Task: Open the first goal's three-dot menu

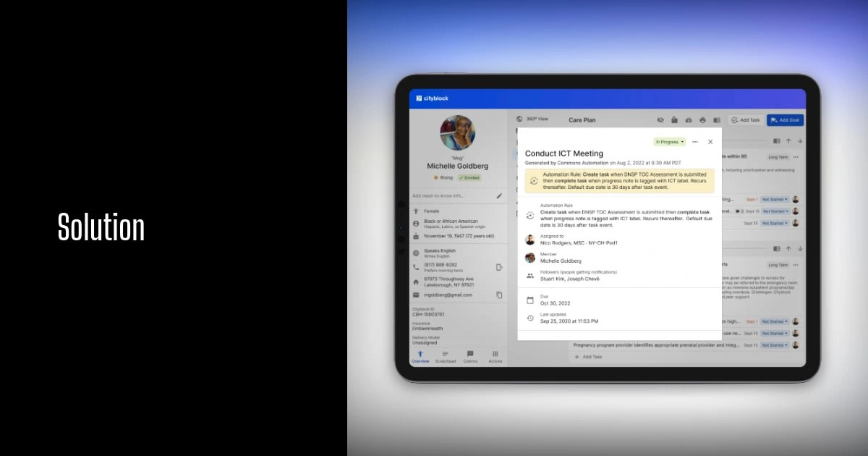Action: 796,157
